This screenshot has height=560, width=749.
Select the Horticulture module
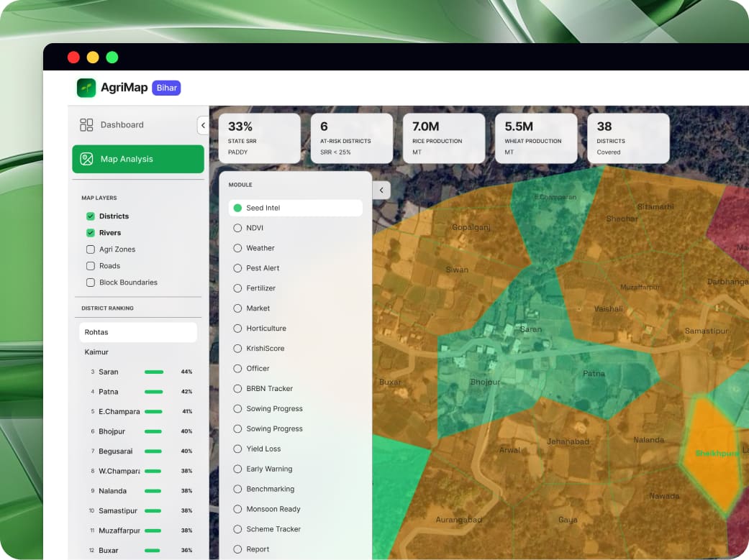click(x=295, y=329)
